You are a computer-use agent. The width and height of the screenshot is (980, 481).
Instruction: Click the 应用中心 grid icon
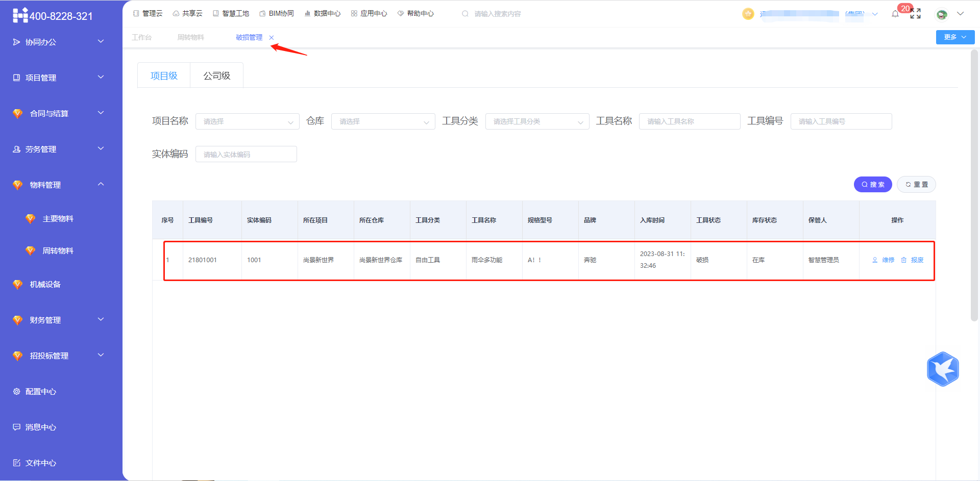click(x=354, y=14)
